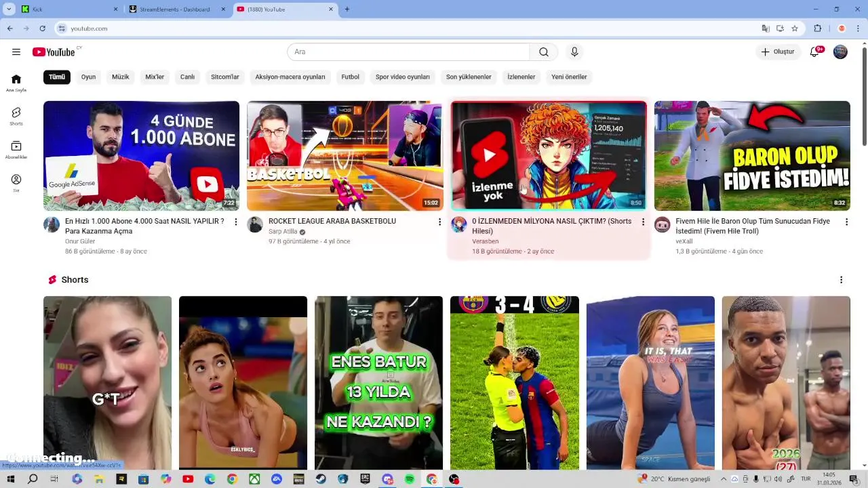The image size is (868, 488).
Task: Select the Aksiyon-macera oyunları chip
Action: pyautogui.click(x=290, y=77)
